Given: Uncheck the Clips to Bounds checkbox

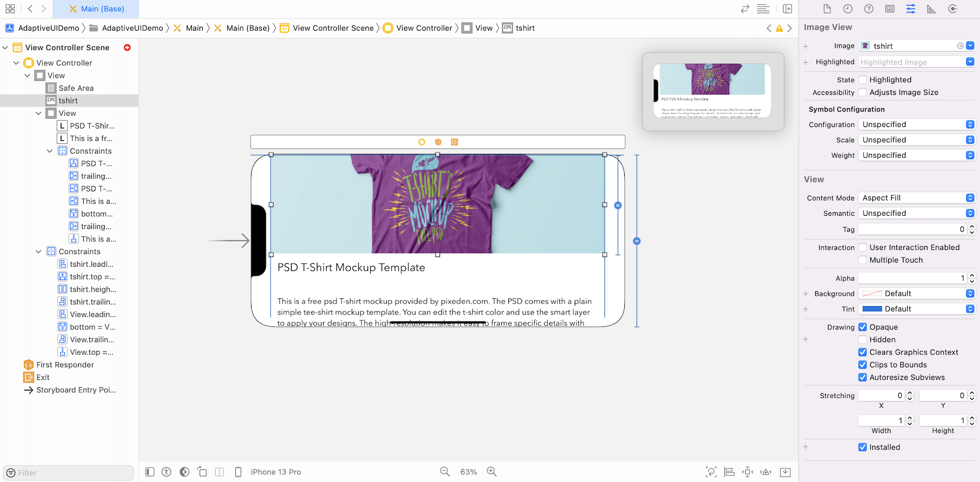Looking at the screenshot, I should click(x=863, y=365).
